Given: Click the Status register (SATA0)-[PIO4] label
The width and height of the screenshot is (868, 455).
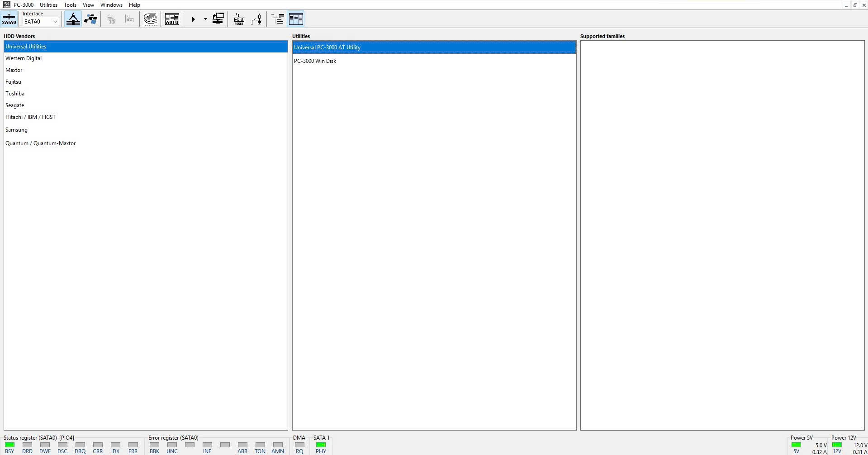Looking at the screenshot, I should coord(39,438).
